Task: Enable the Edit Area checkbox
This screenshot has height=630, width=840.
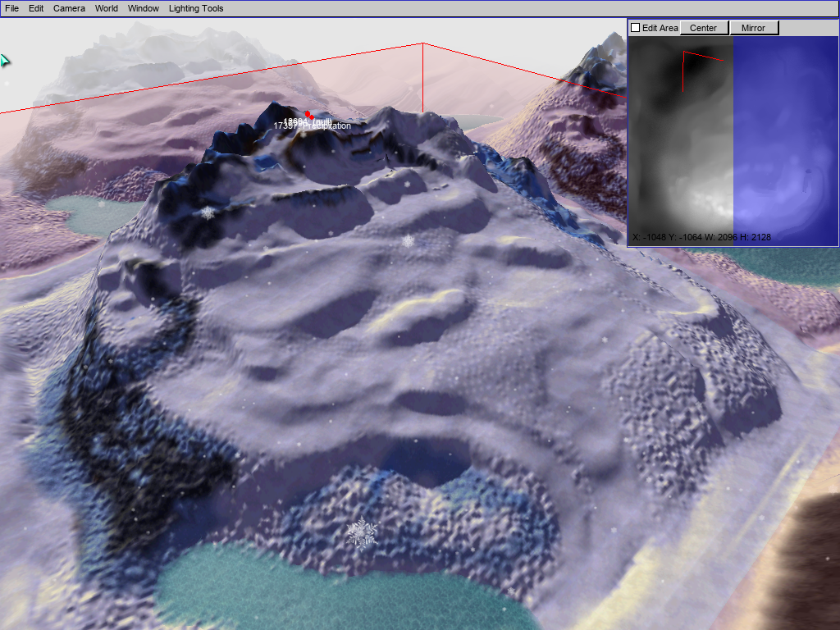Action: (x=636, y=28)
